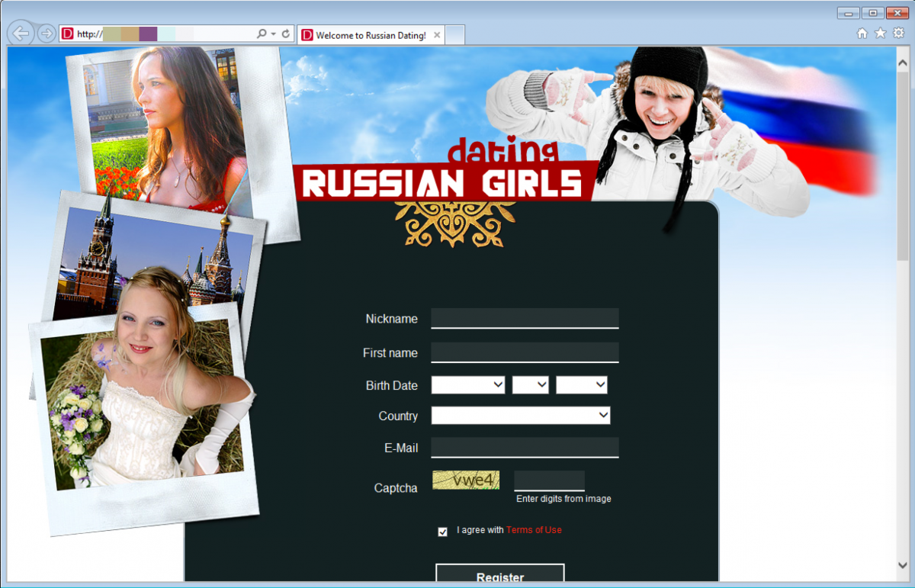Click the address bar search magnifier icon
This screenshot has height=588, width=915.
click(x=262, y=34)
